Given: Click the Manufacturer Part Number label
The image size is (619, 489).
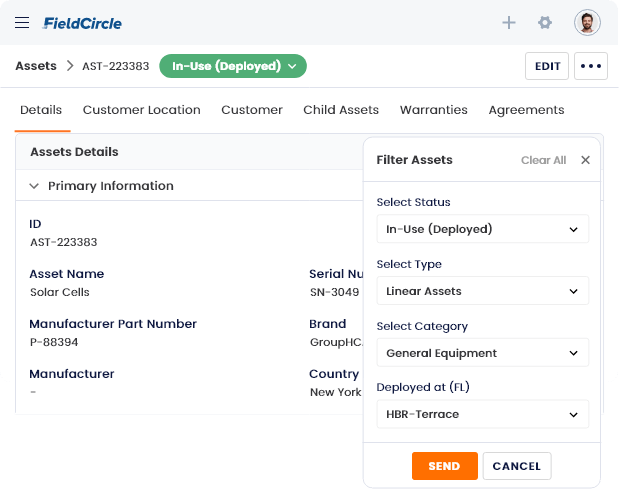Looking at the screenshot, I should pyautogui.click(x=113, y=324).
